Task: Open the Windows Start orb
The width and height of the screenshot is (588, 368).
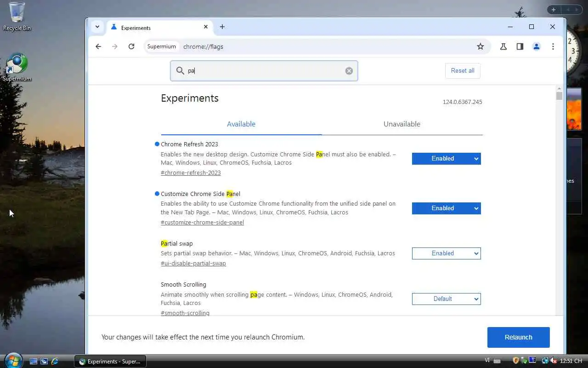Action: click(13, 360)
